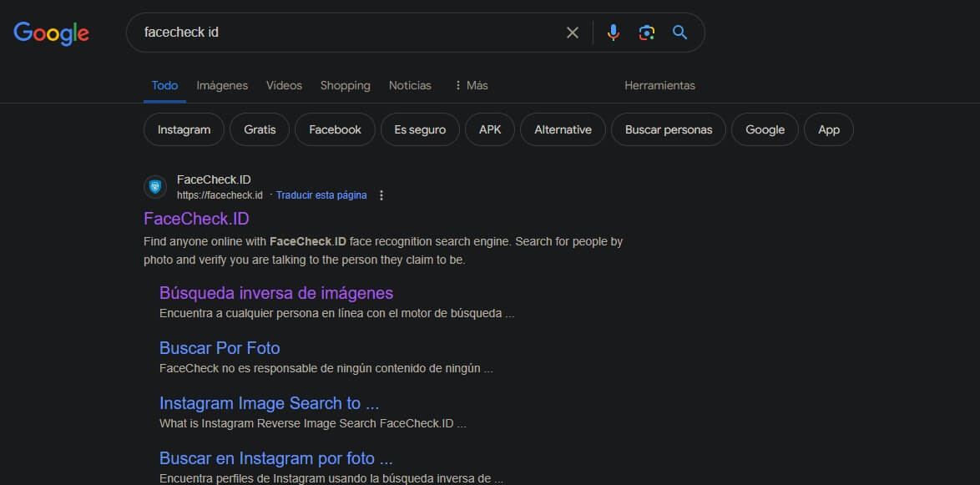The height and width of the screenshot is (485, 980).
Task: Submit search with the magnifying glass icon
Action: pos(680,33)
